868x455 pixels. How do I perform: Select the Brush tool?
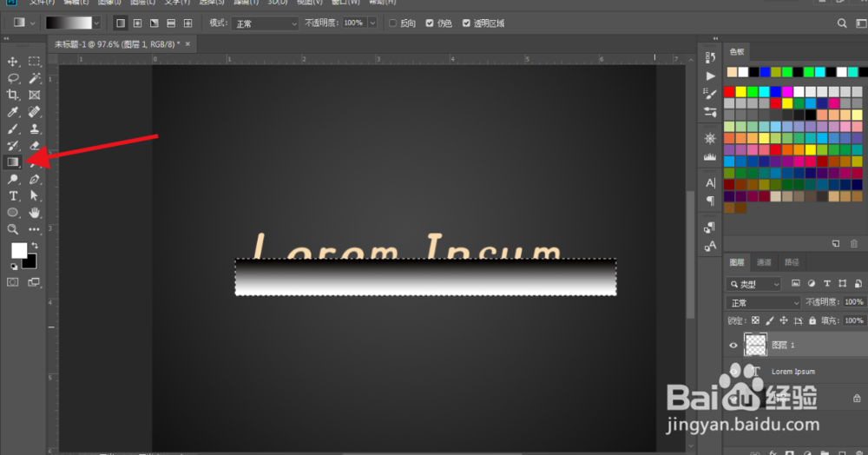(x=13, y=129)
